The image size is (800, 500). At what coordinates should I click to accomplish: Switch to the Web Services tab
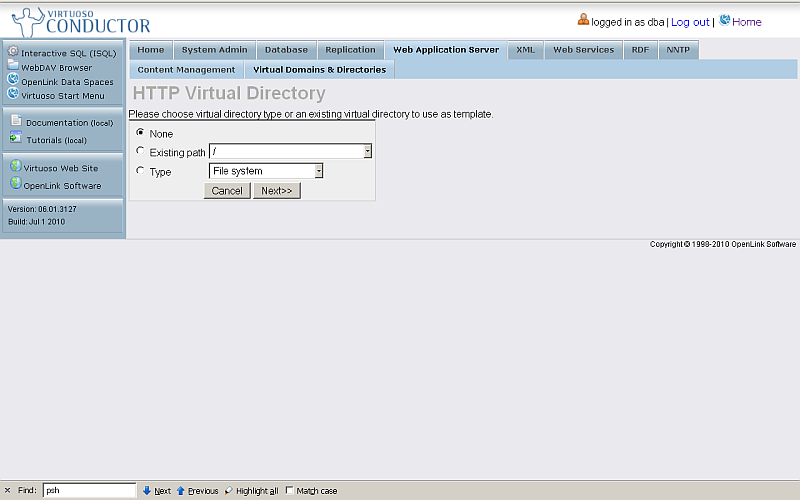(584, 49)
